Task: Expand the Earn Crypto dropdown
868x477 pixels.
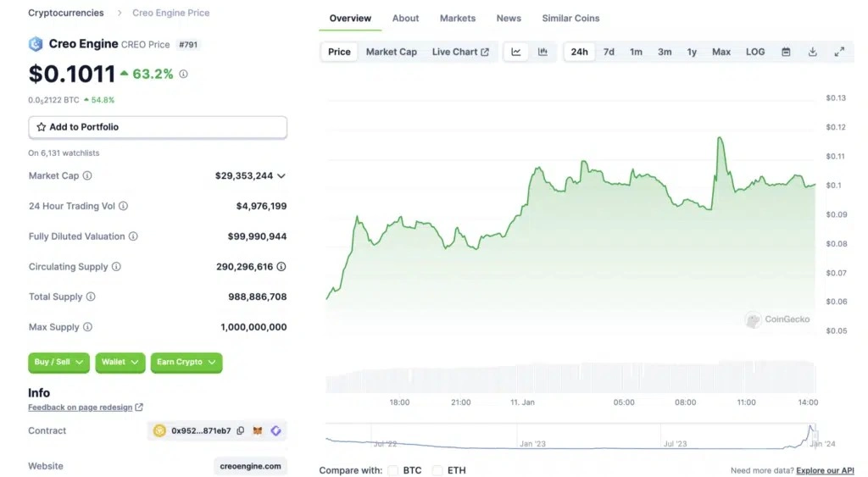Action: coord(186,362)
